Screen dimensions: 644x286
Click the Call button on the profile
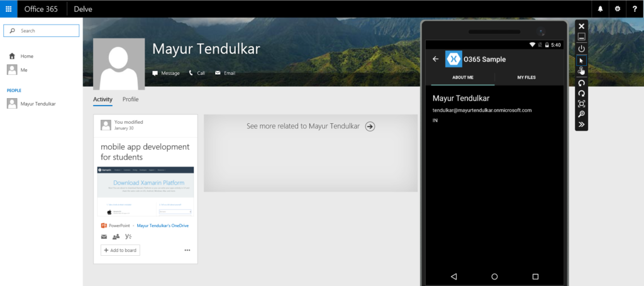(197, 73)
